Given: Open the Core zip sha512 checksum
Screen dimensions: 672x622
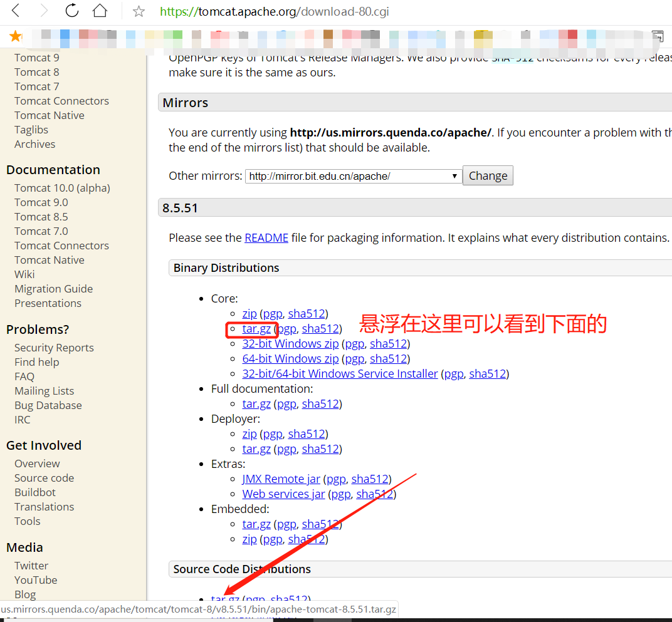Looking at the screenshot, I should point(307,314).
